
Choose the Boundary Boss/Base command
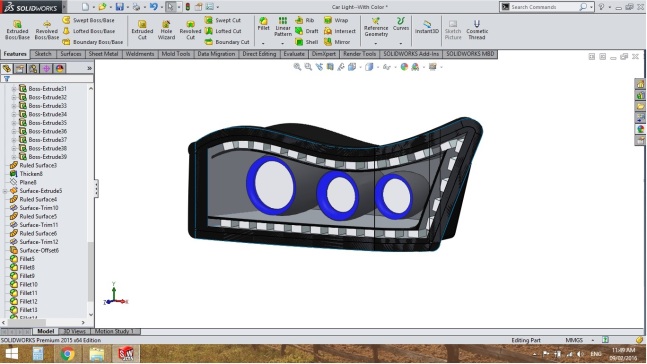pos(93,42)
